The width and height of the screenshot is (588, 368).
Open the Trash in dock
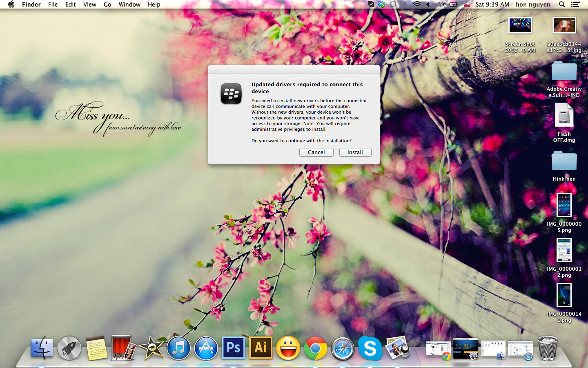pyautogui.click(x=548, y=348)
